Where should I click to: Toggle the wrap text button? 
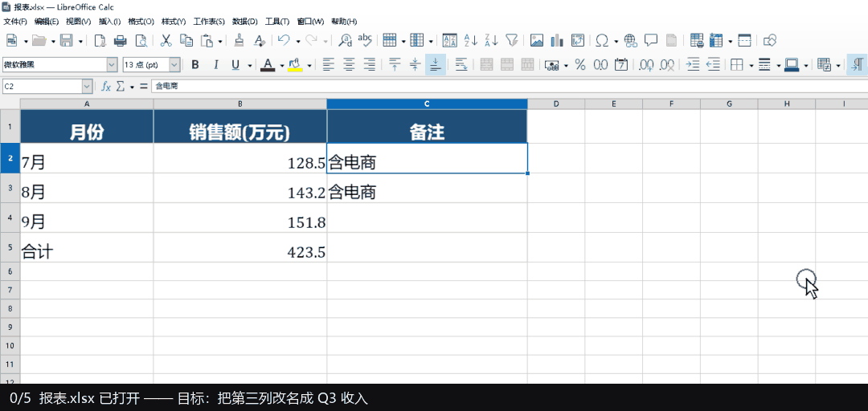pyautogui.click(x=461, y=65)
